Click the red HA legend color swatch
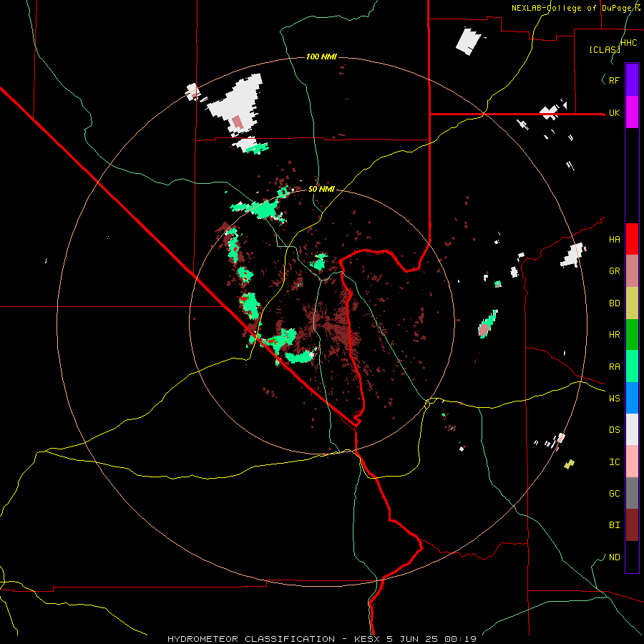Screen dimensions: 644x644 (x=632, y=239)
